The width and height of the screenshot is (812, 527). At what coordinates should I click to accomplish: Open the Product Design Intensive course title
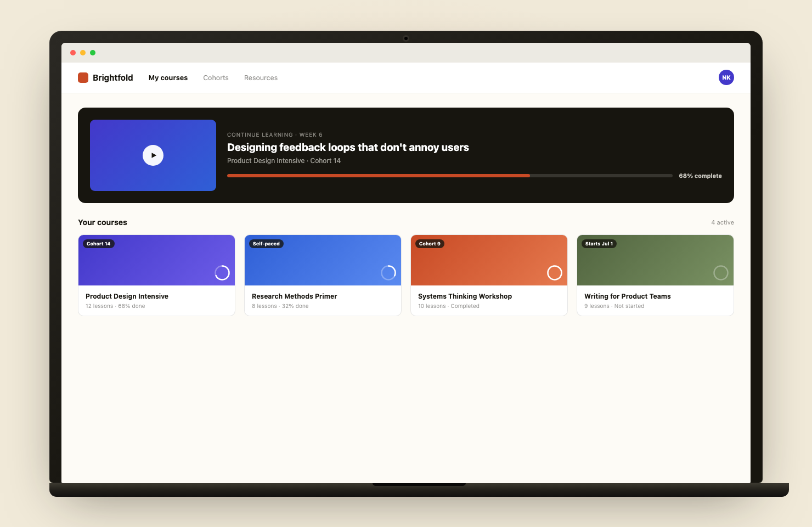point(127,296)
